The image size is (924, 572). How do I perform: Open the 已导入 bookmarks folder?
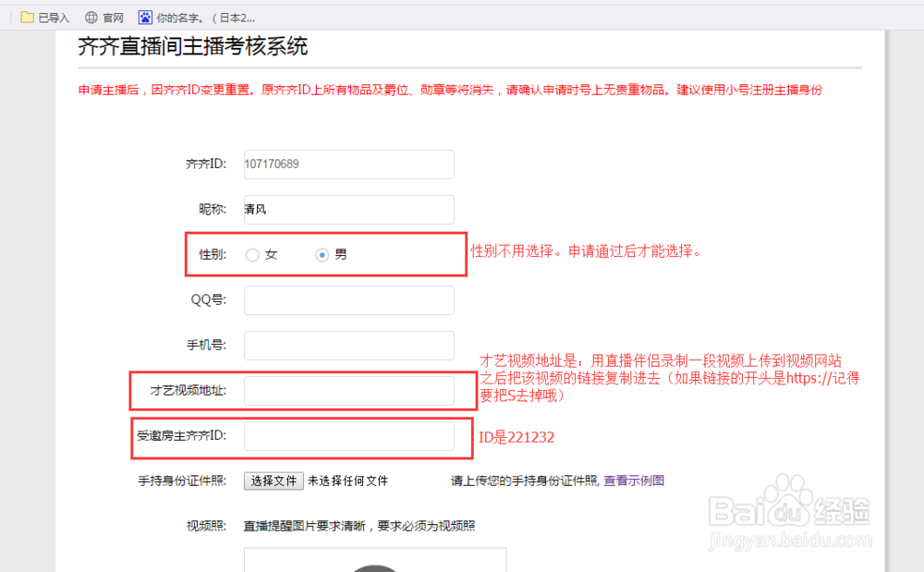click(x=43, y=17)
